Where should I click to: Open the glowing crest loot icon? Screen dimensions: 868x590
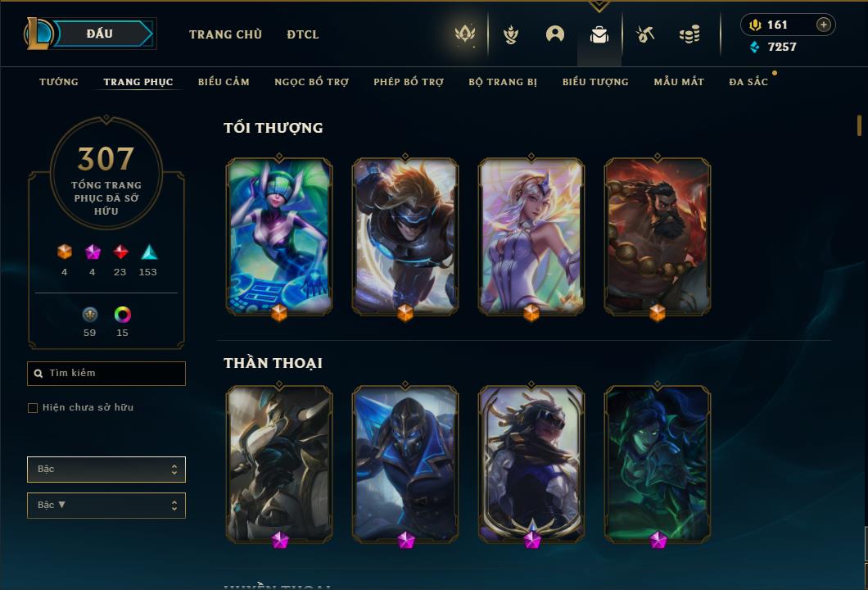[465, 34]
